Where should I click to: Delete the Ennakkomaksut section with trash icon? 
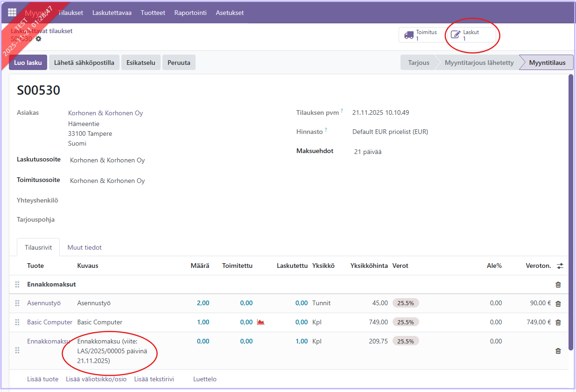(x=558, y=285)
